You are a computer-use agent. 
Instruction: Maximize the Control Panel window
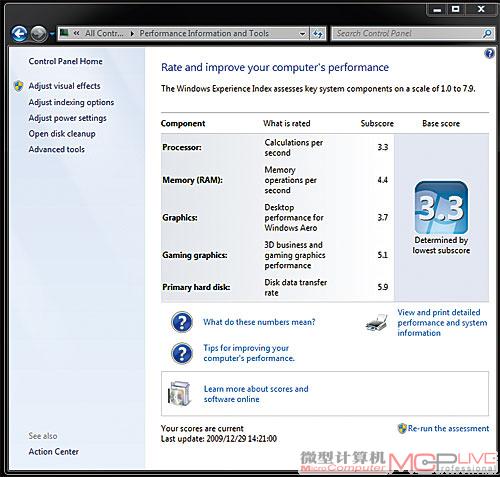455,9
